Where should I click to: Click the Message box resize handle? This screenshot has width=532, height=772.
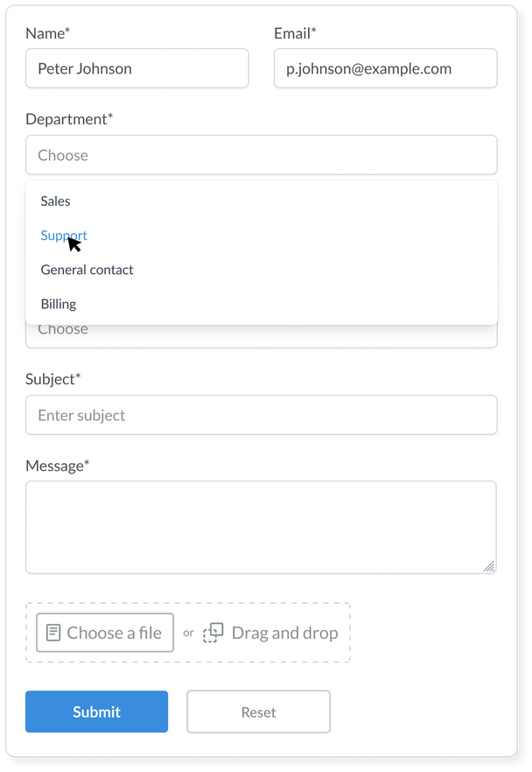pyautogui.click(x=489, y=566)
